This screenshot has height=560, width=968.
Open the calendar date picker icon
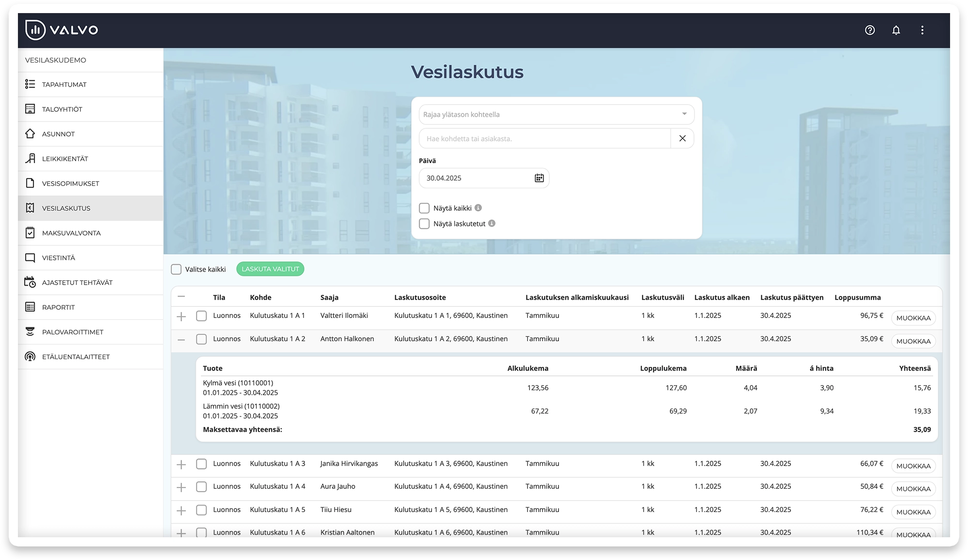539,178
